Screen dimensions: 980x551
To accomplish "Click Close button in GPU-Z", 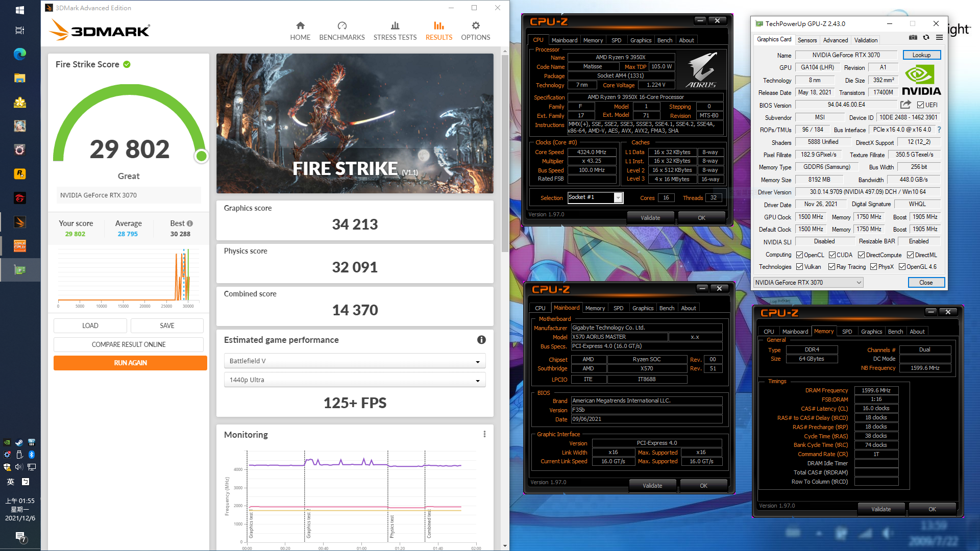I will pyautogui.click(x=926, y=283).
